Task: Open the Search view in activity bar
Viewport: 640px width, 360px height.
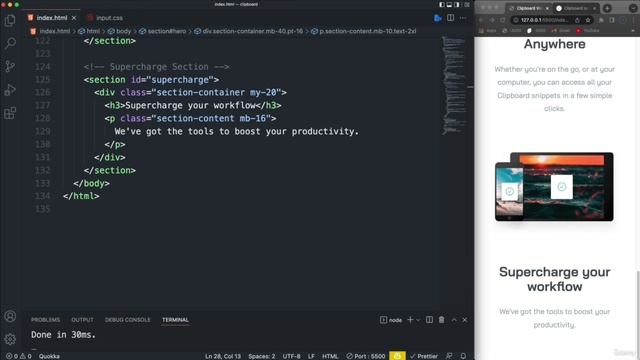Action: point(10,43)
